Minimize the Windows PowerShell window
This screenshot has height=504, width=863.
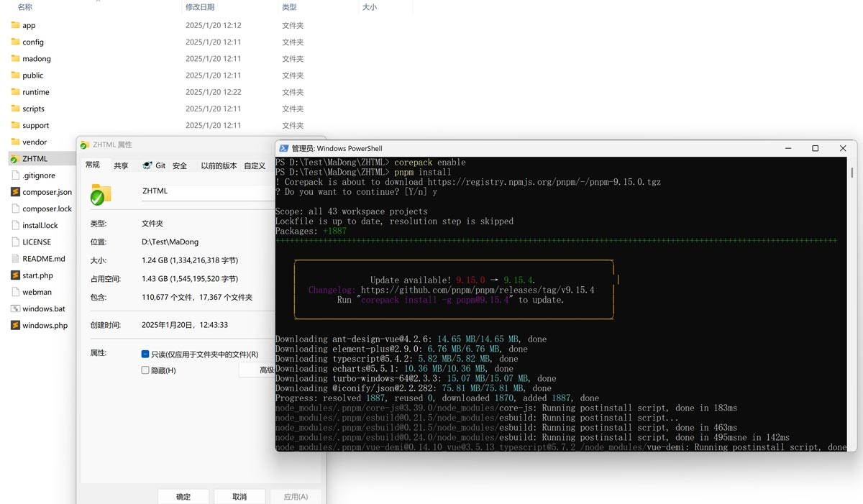(787, 148)
